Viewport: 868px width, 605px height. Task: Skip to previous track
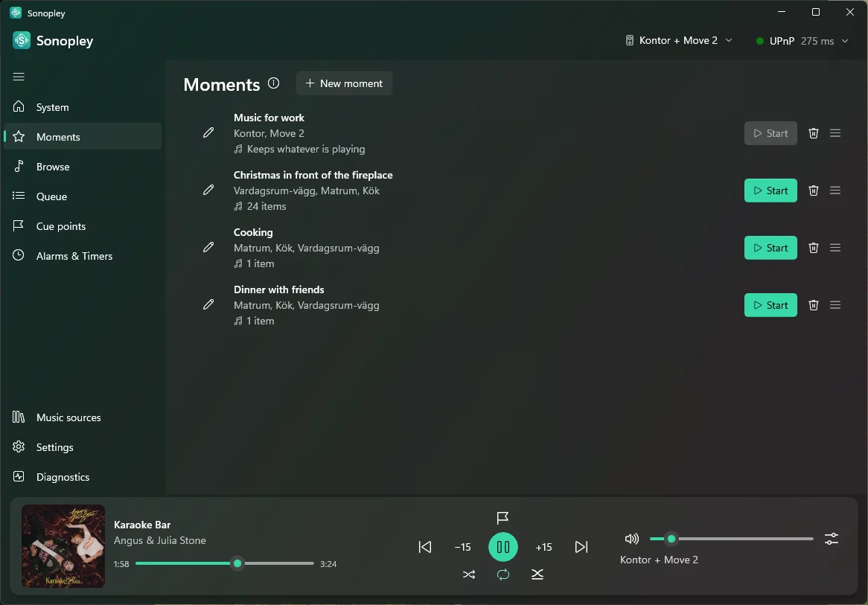pos(424,547)
